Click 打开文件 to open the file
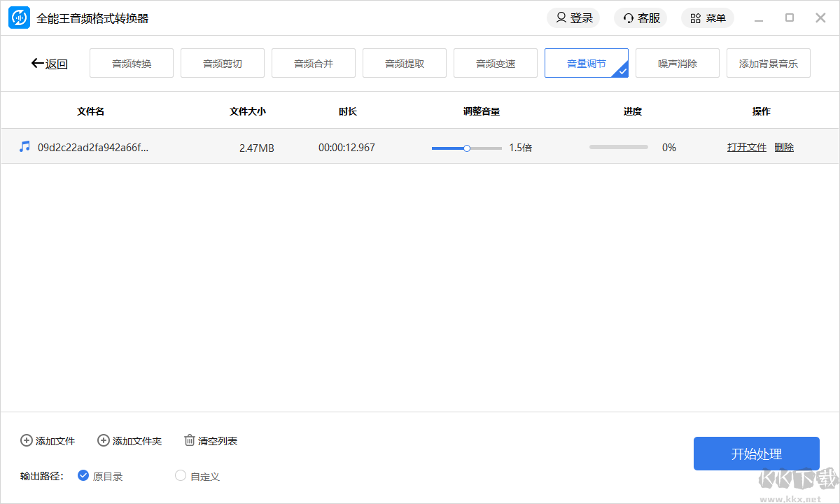Viewport: 840px width, 504px height. (746, 147)
